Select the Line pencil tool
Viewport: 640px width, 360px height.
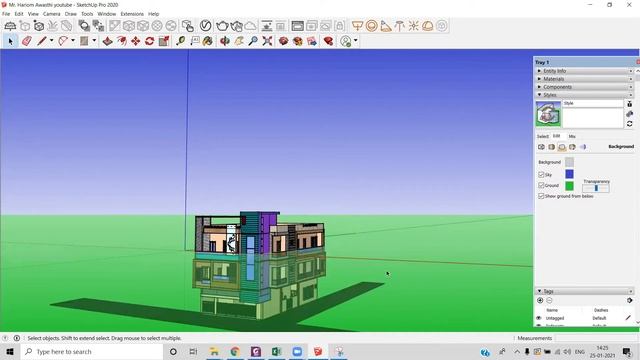click(42, 41)
